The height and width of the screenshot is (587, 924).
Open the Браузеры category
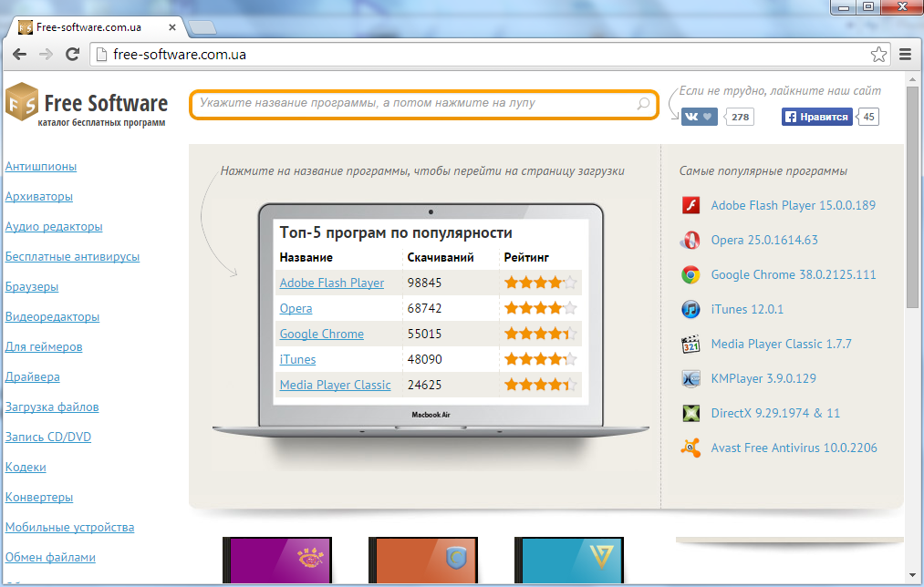(32, 287)
